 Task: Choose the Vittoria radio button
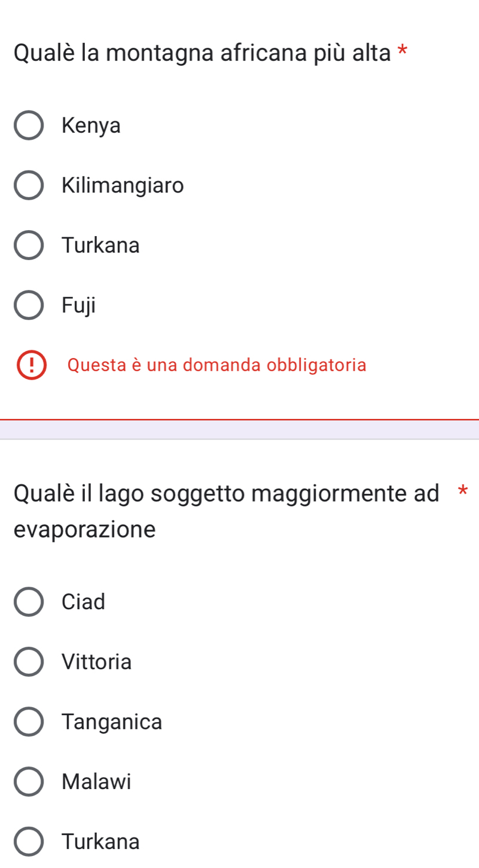tap(28, 662)
